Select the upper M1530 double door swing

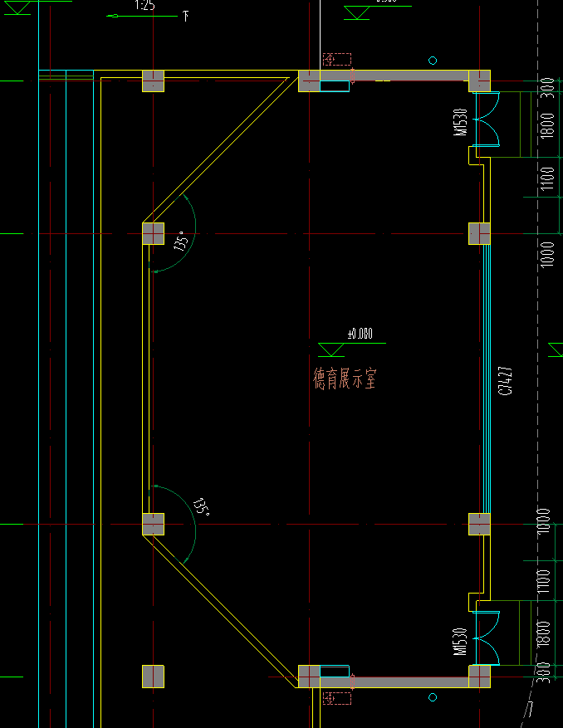click(487, 119)
